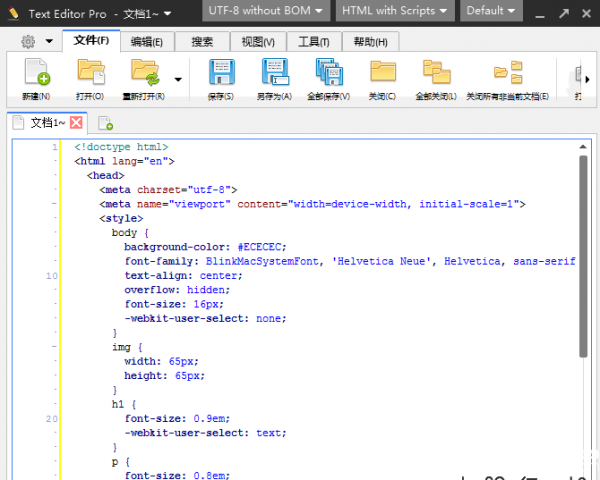Click Close All Other Documents (关闭所有非当前文档)
The height and width of the screenshot is (480, 600).
[x=508, y=74]
